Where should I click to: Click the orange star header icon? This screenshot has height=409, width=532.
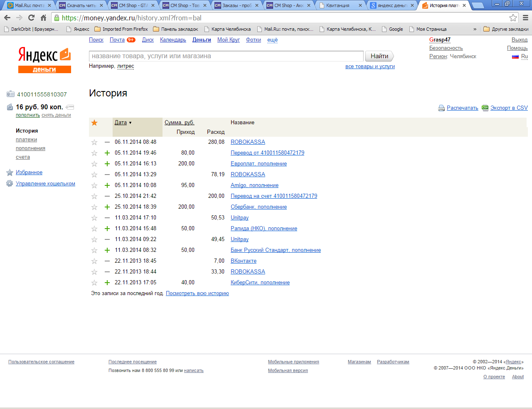click(94, 123)
